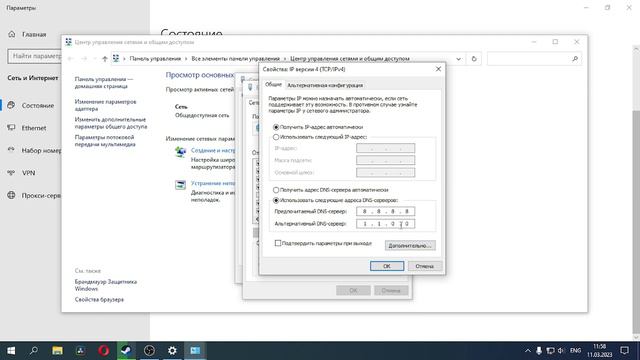
Task: Select 'VPN' in Settings sidebar
Action: point(29,173)
